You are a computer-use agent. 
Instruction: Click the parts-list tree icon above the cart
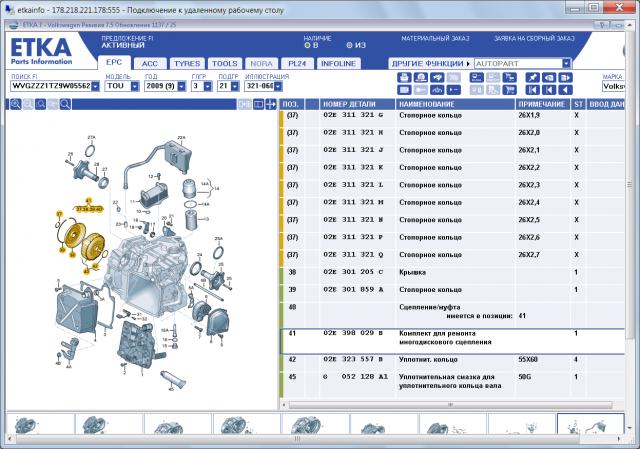[509, 78]
